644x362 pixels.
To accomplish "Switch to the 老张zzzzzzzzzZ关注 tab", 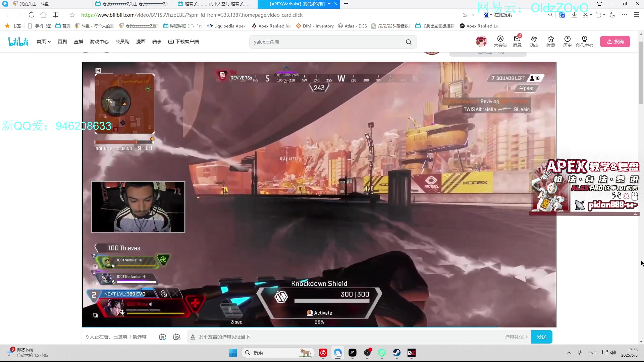I will [133, 4].
